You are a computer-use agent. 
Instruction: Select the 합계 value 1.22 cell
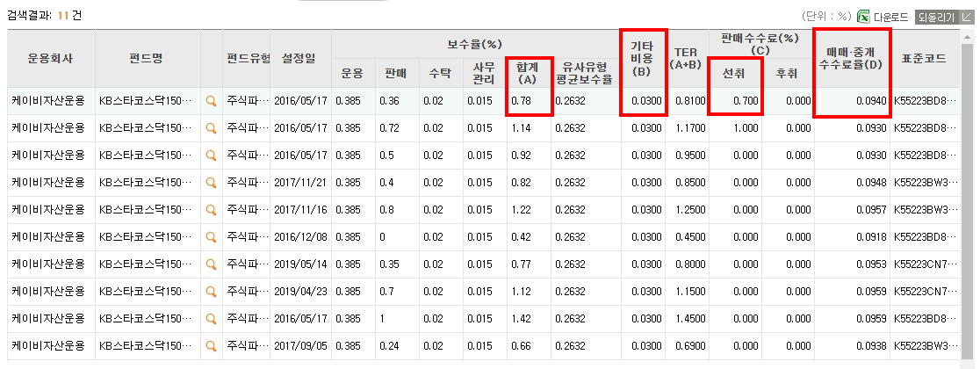529,209
